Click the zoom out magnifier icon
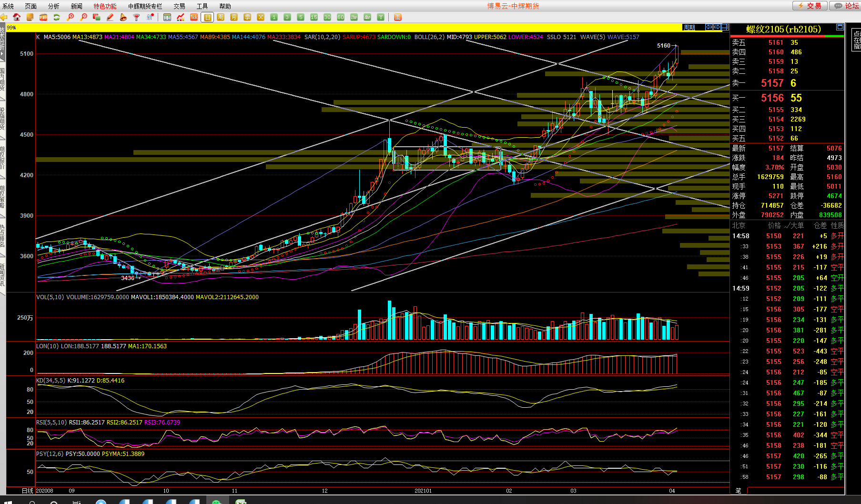Viewport: 861px width, 504px height. pos(83,17)
